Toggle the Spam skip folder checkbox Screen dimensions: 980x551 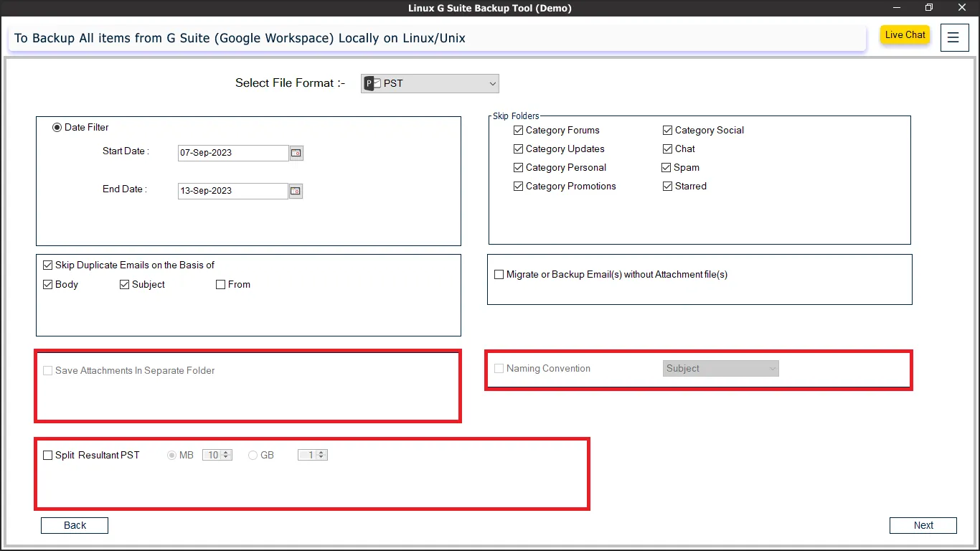666,168
